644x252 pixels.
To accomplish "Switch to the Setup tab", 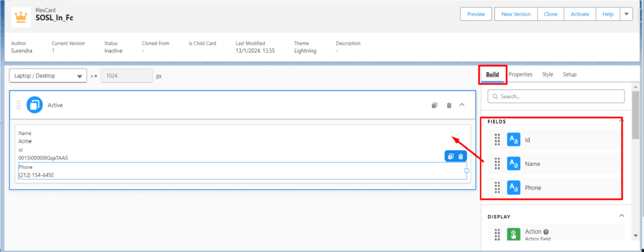I will pos(569,74).
